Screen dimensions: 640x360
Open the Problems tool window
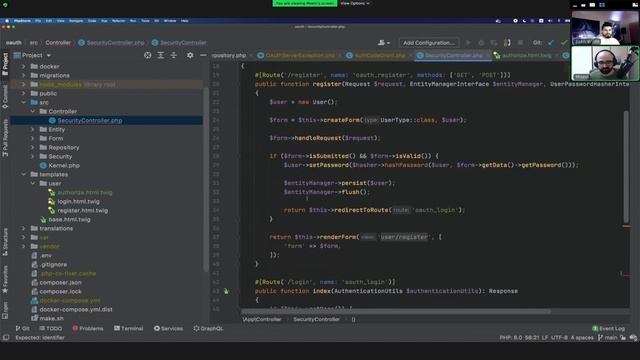pos(88,328)
